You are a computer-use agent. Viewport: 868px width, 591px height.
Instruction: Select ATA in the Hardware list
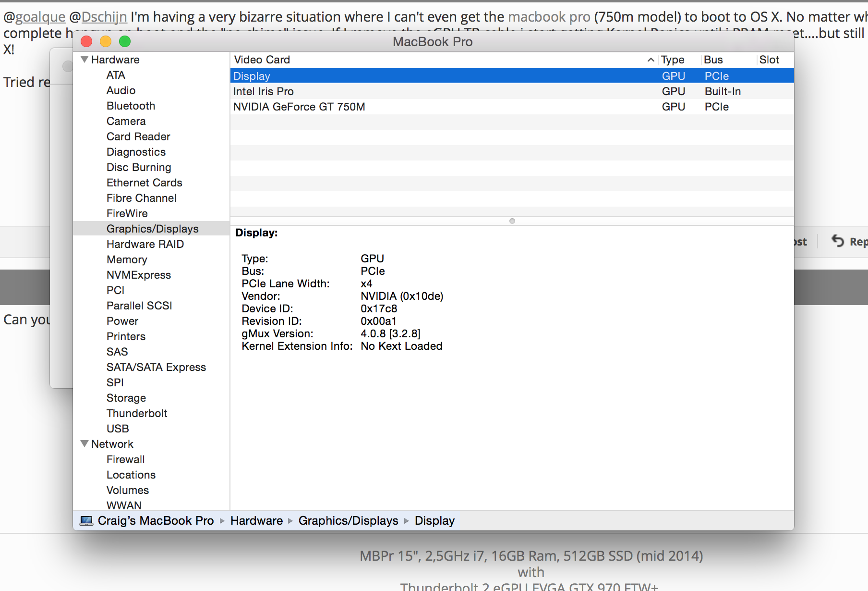[116, 75]
